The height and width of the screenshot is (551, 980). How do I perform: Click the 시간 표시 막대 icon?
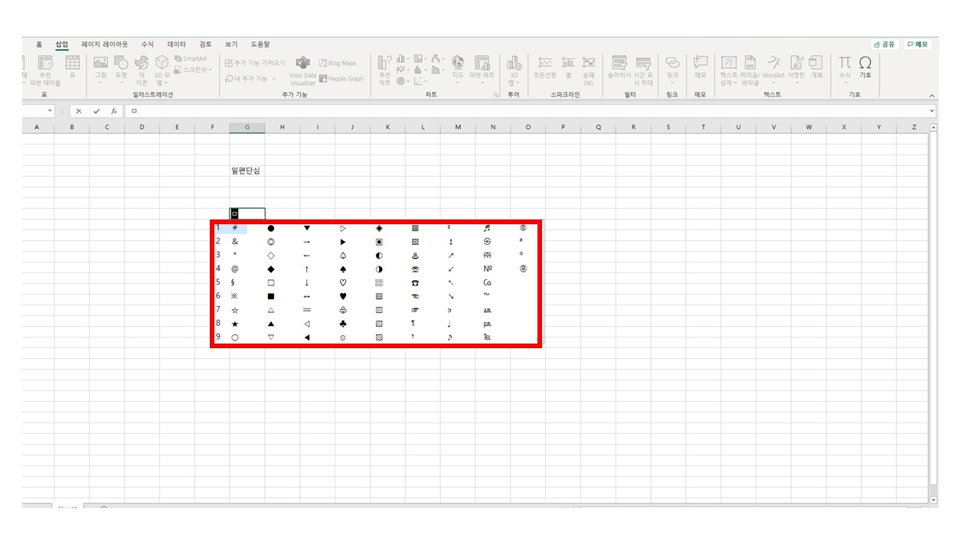(x=644, y=70)
